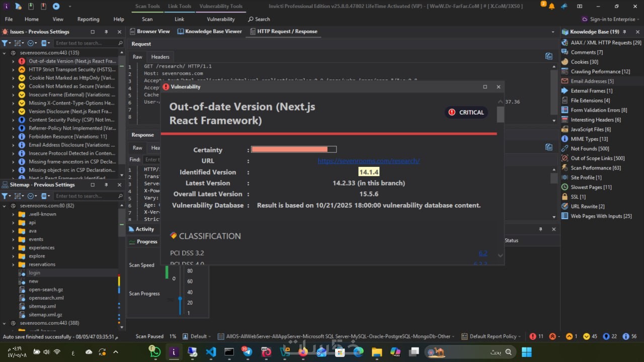The height and width of the screenshot is (362, 644).
Task: Click the Invicti app icon in the taskbar
Action: click(x=174, y=352)
